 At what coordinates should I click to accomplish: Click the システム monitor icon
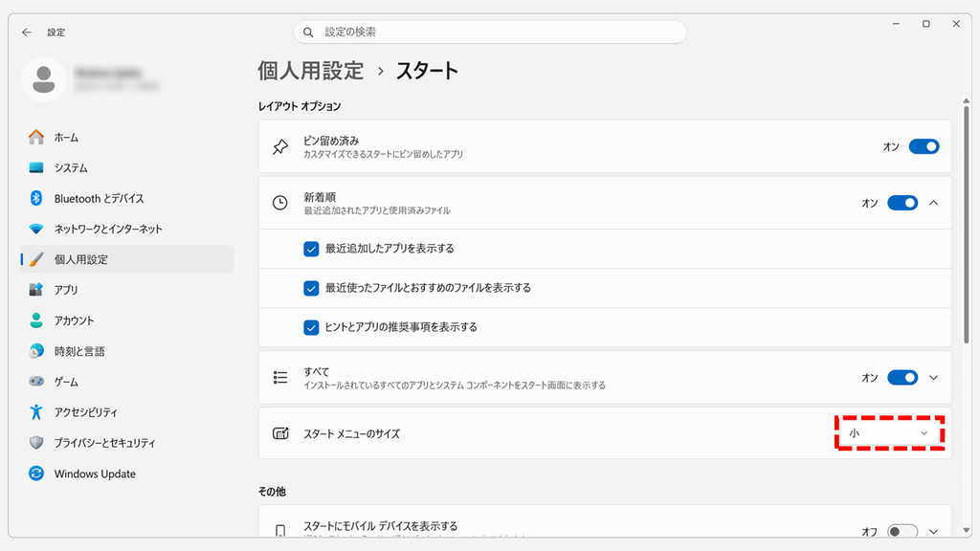click(x=36, y=167)
